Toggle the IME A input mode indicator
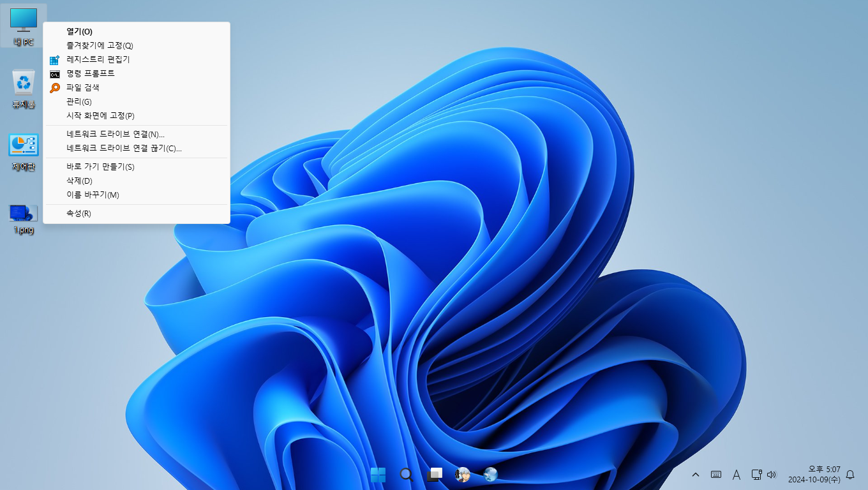This screenshot has width=868, height=490. click(736, 475)
